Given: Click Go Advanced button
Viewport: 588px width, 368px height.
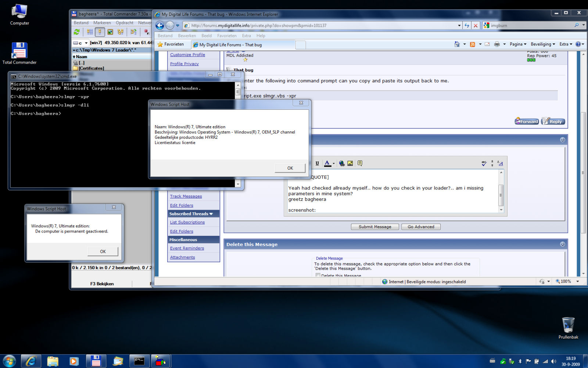Looking at the screenshot, I should tap(421, 227).
